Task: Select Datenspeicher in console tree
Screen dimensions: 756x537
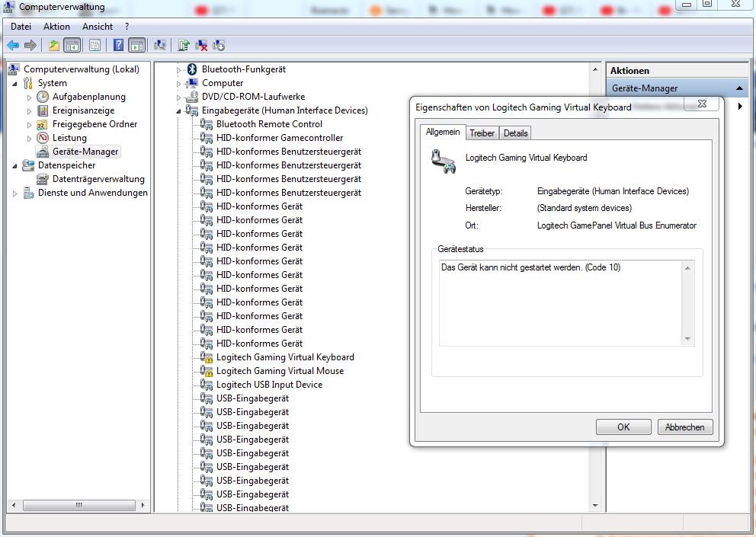Action: [x=66, y=165]
